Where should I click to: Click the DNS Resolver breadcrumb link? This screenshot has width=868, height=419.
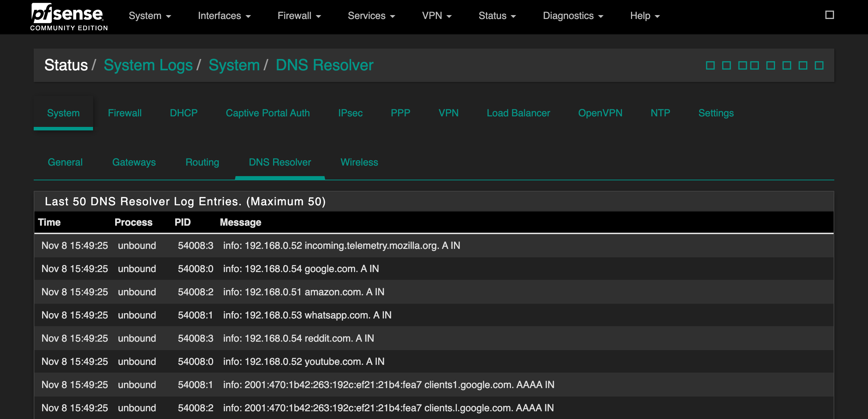324,65
